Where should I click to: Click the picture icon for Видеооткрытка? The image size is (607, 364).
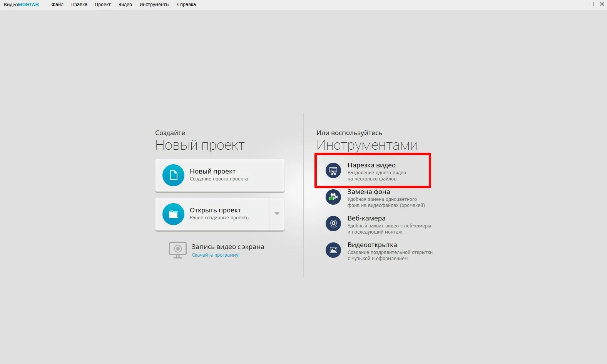point(333,250)
